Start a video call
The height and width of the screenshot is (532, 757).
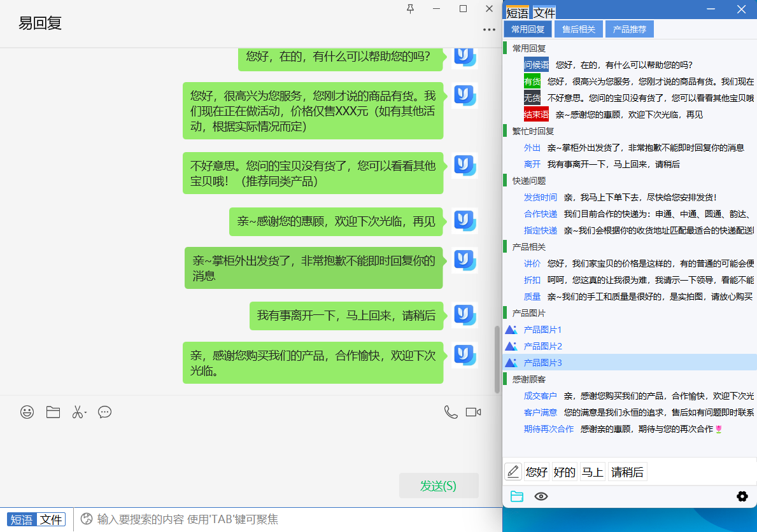click(x=472, y=412)
